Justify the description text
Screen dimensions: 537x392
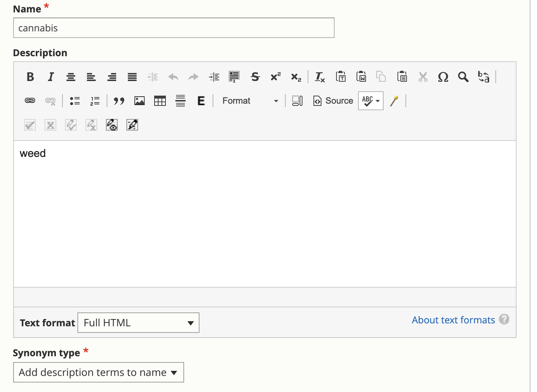click(132, 77)
